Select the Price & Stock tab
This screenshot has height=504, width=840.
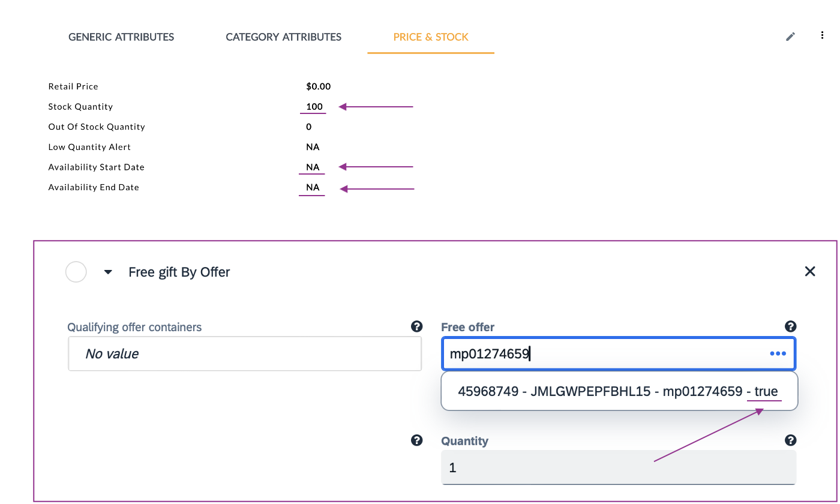point(431,37)
